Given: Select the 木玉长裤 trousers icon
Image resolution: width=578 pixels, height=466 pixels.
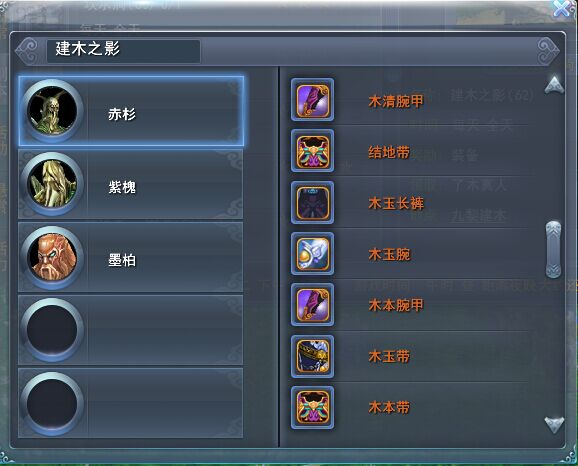Looking at the screenshot, I should click(313, 202).
